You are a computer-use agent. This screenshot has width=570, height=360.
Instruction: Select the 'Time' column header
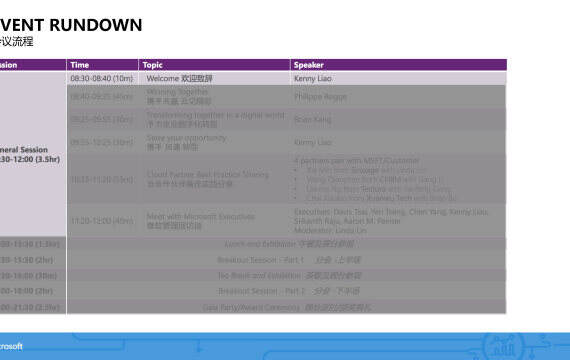[102, 65]
